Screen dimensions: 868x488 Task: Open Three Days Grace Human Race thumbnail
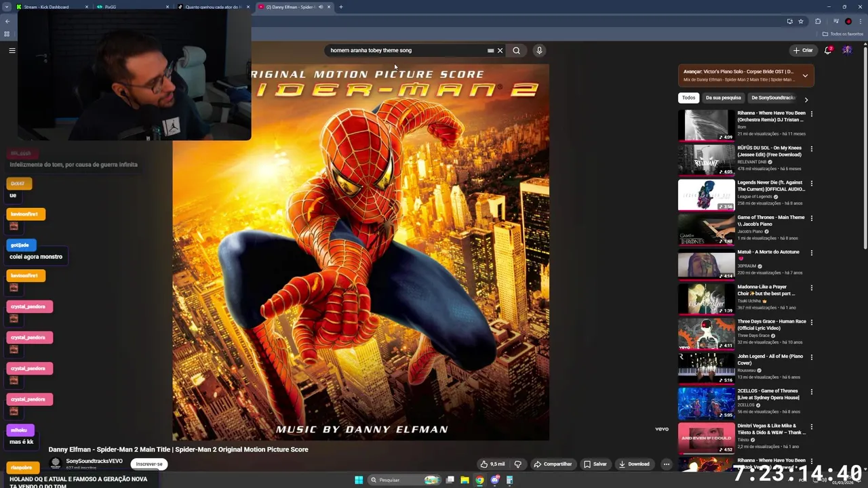(707, 334)
